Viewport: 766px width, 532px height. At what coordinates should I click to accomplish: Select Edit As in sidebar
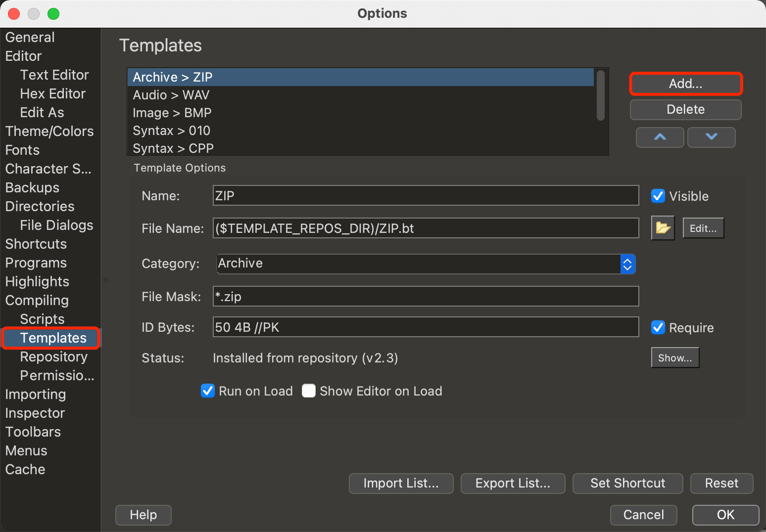(x=42, y=112)
